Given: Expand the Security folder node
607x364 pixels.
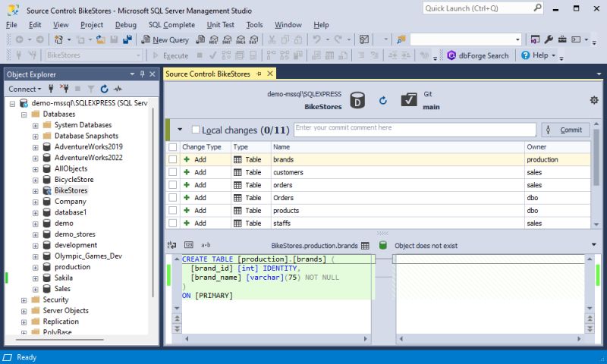Looking at the screenshot, I should point(24,300).
